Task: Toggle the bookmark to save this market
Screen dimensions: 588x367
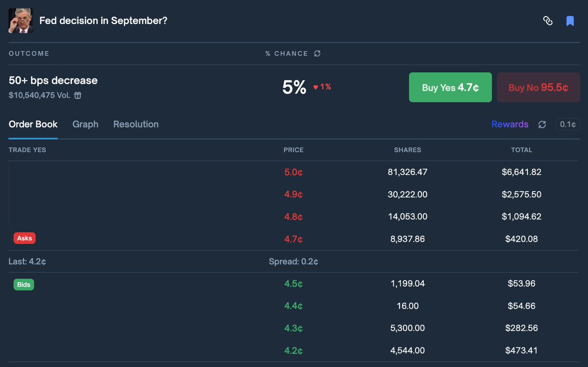Action: tap(570, 21)
